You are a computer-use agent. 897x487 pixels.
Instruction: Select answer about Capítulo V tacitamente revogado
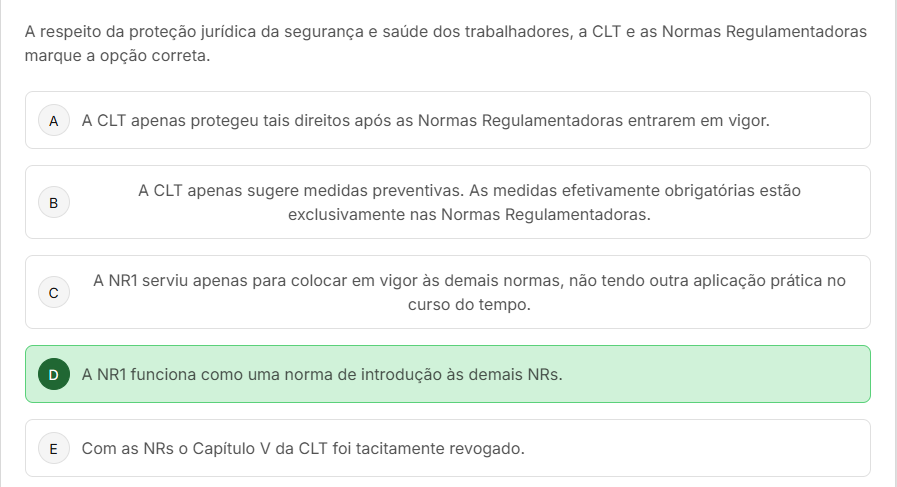coord(303,449)
